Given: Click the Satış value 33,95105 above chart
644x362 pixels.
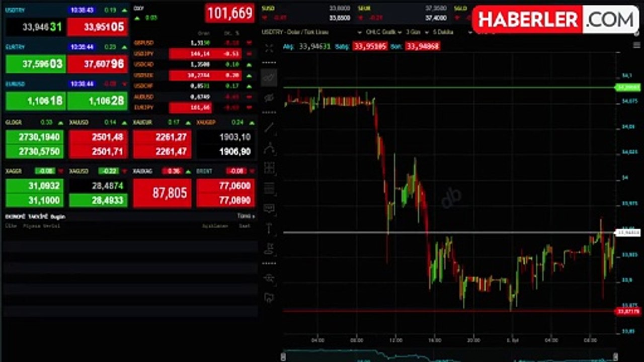Looking at the screenshot, I should click(370, 46).
